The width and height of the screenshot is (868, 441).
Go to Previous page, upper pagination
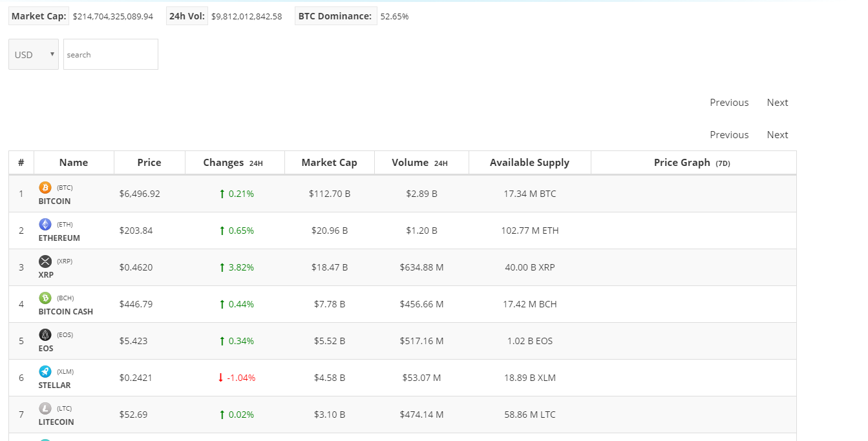coord(729,103)
